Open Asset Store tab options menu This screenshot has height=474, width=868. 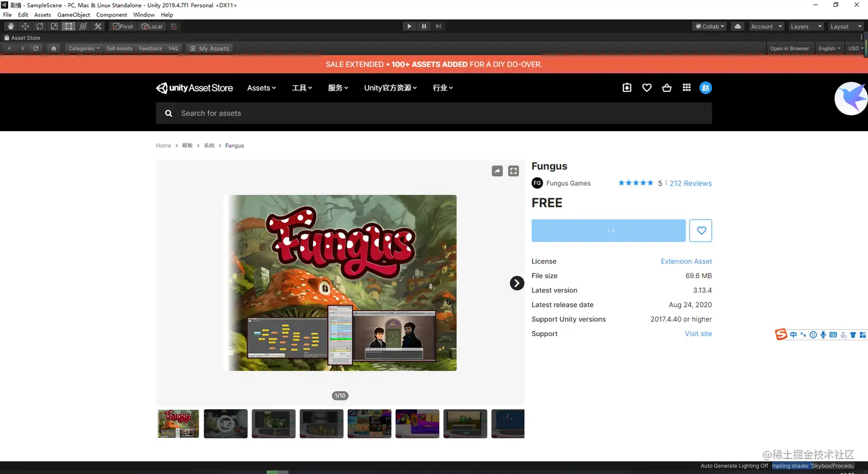pos(861,37)
